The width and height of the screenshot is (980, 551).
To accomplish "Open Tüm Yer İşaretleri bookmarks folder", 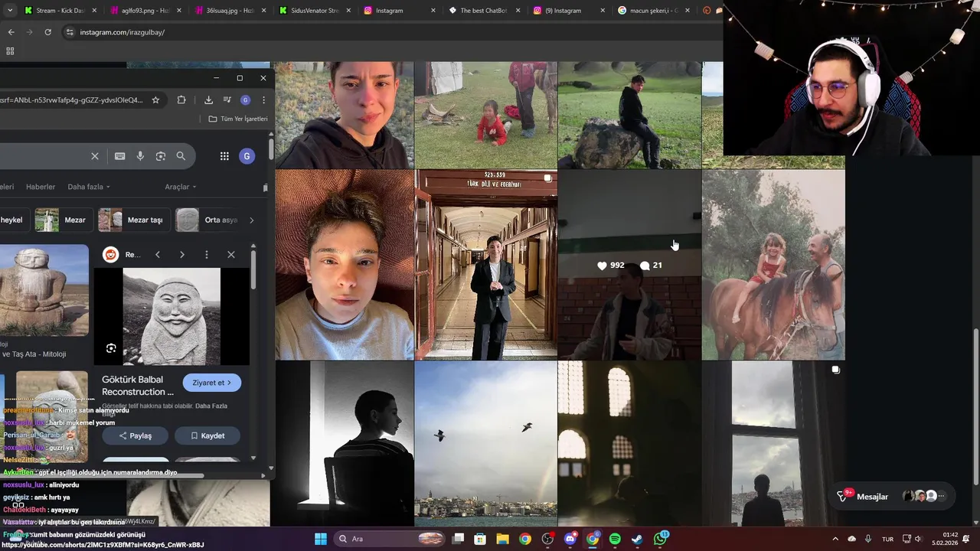I will 238,119.
